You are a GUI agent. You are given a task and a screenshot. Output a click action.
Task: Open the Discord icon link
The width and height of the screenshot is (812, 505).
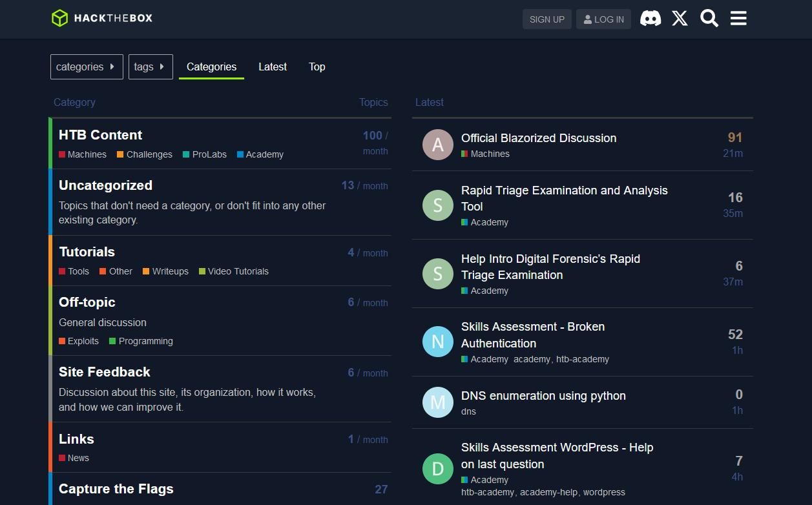(650, 19)
